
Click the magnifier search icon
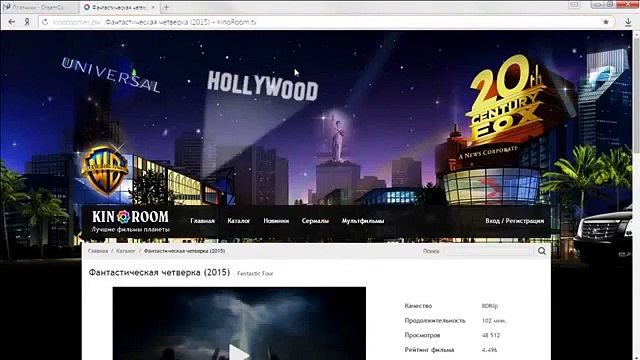(542, 251)
